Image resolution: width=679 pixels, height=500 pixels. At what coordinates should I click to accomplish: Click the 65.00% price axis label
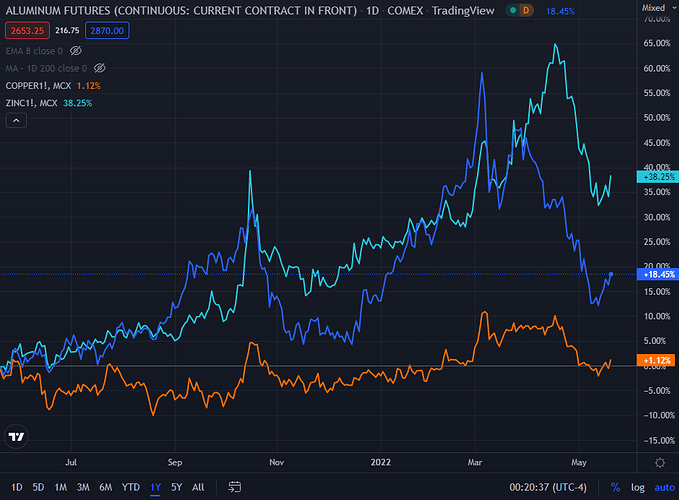coord(657,43)
